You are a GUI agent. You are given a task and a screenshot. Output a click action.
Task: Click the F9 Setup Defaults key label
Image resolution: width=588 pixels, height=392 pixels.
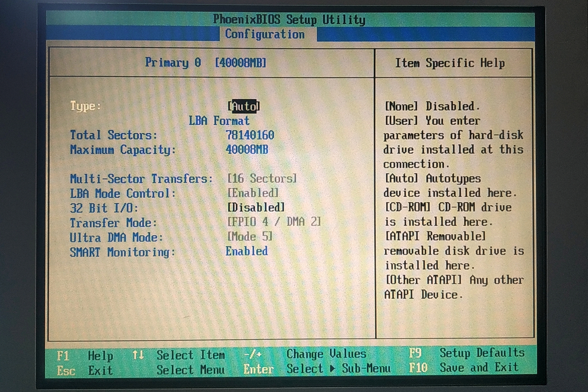[x=415, y=353]
